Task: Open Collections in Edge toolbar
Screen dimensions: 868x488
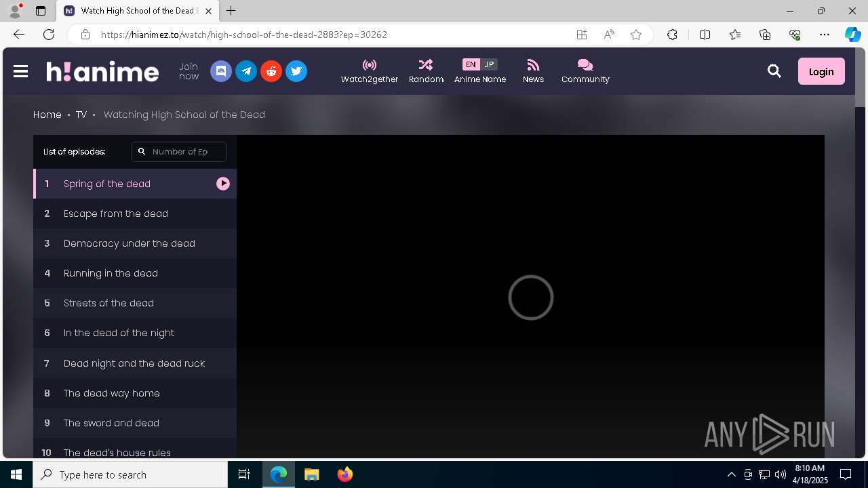Action: [765, 35]
